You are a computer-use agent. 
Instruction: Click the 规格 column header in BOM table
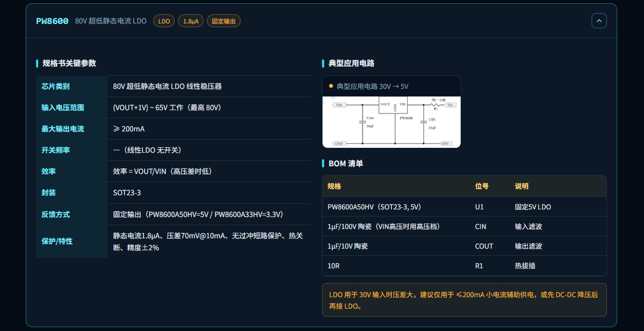pos(335,186)
